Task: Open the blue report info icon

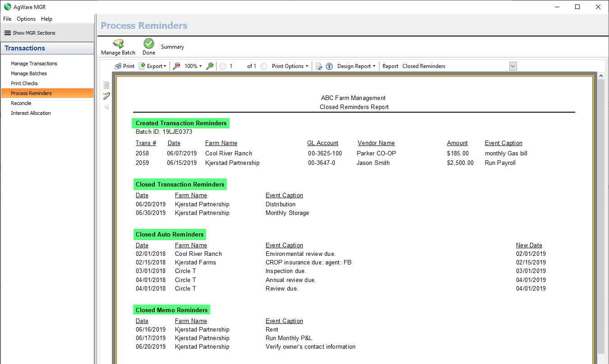Action: click(x=329, y=66)
